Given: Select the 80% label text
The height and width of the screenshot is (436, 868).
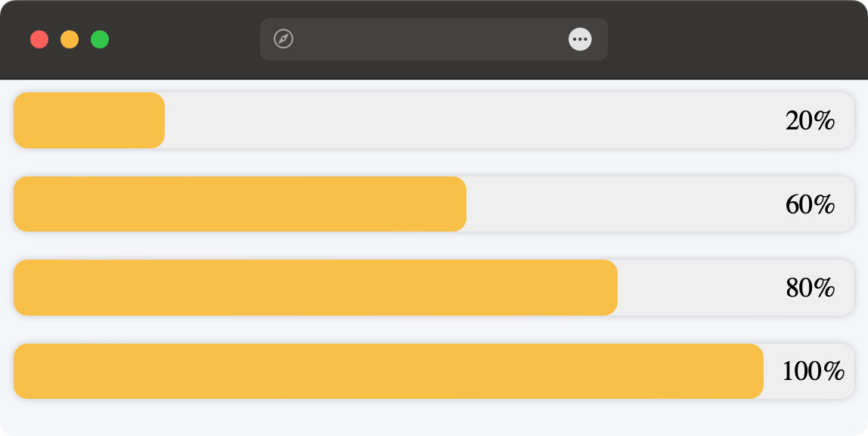Looking at the screenshot, I should coord(810,288).
